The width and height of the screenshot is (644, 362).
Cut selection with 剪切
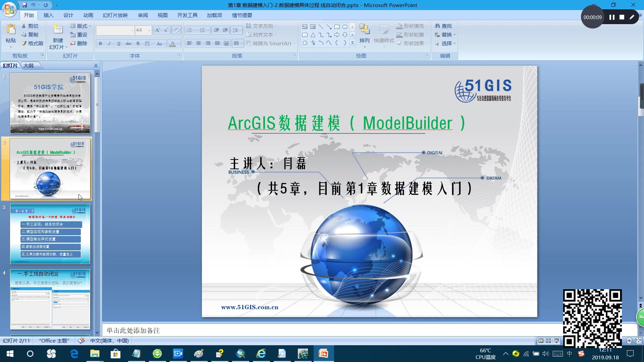pyautogui.click(x=30, y=26)
